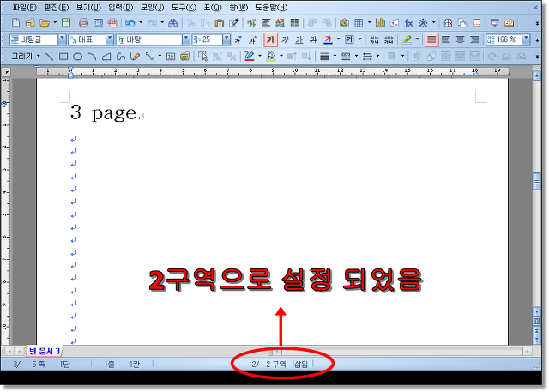Open the 보기(U) menu
Screen dimensions: 549x392
(88, 8)
